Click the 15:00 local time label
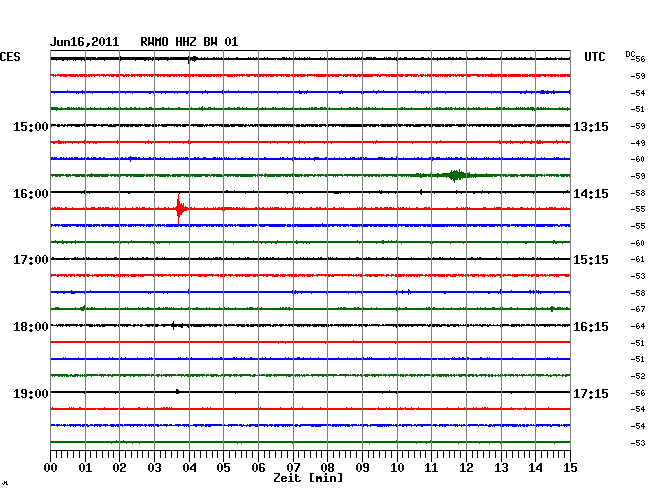Image resolution: width=650 pixels, height=494 pixels. coord(31,126)
